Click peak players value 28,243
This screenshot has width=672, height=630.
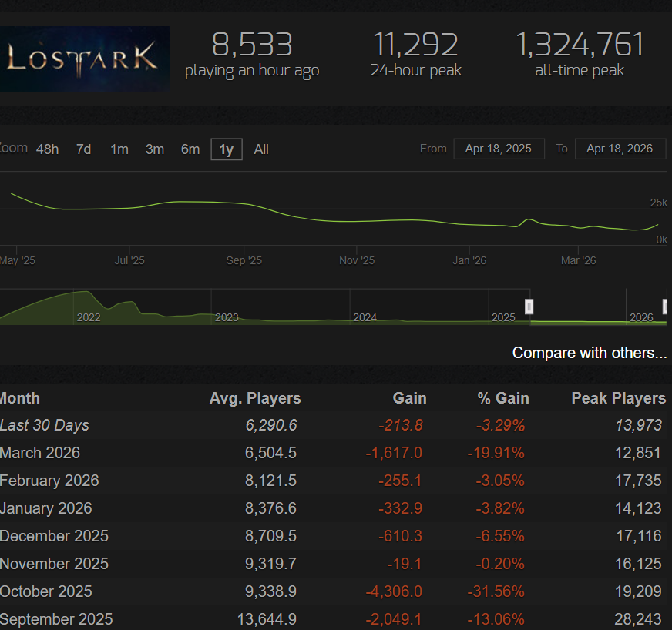(638, 619)
